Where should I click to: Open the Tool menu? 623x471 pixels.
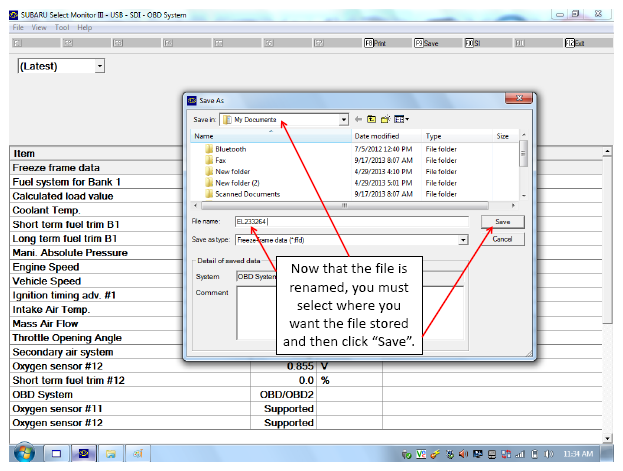pyautogui.click(x=62, y=27)
